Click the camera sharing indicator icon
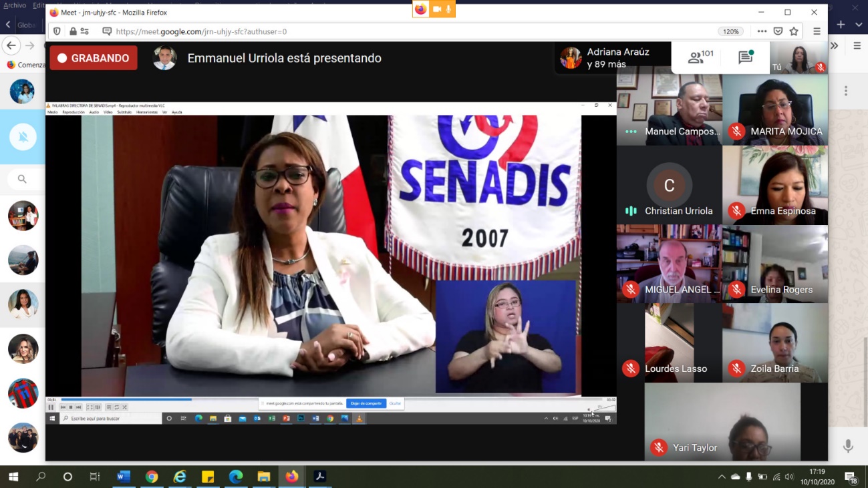Viewport: 868px width, 488px height. click(437, 9)
